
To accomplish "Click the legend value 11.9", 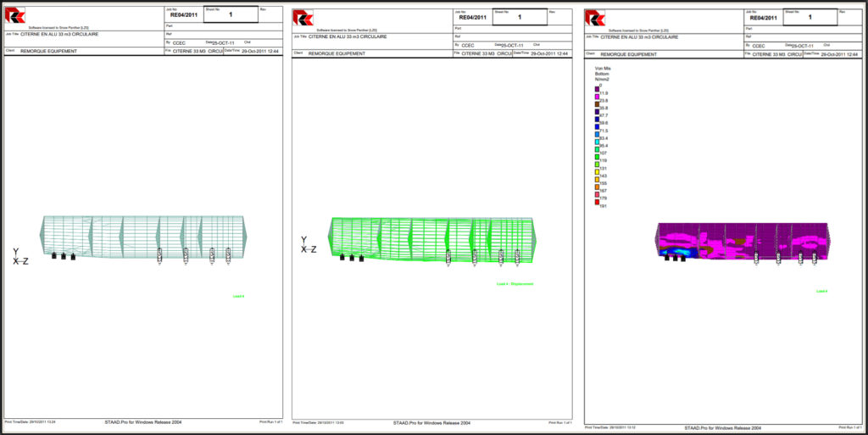I will tap(604, 93).
